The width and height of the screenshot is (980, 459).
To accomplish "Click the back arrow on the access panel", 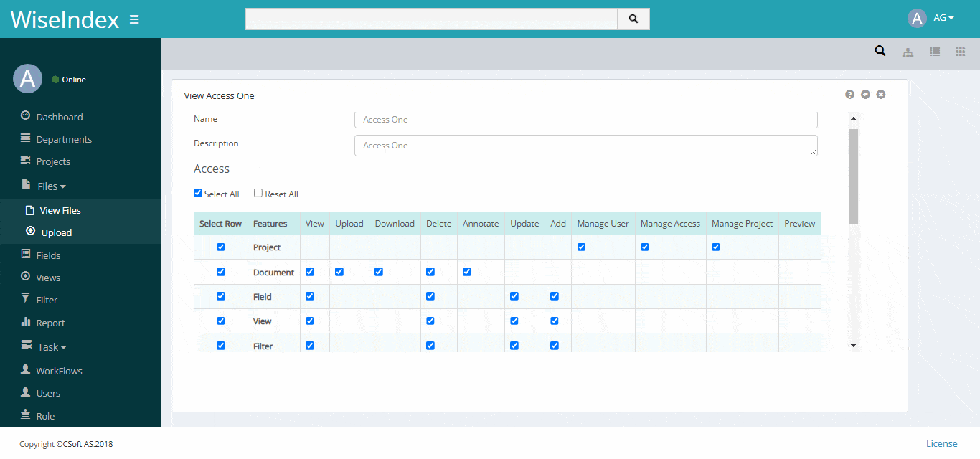I will [865, 94].
